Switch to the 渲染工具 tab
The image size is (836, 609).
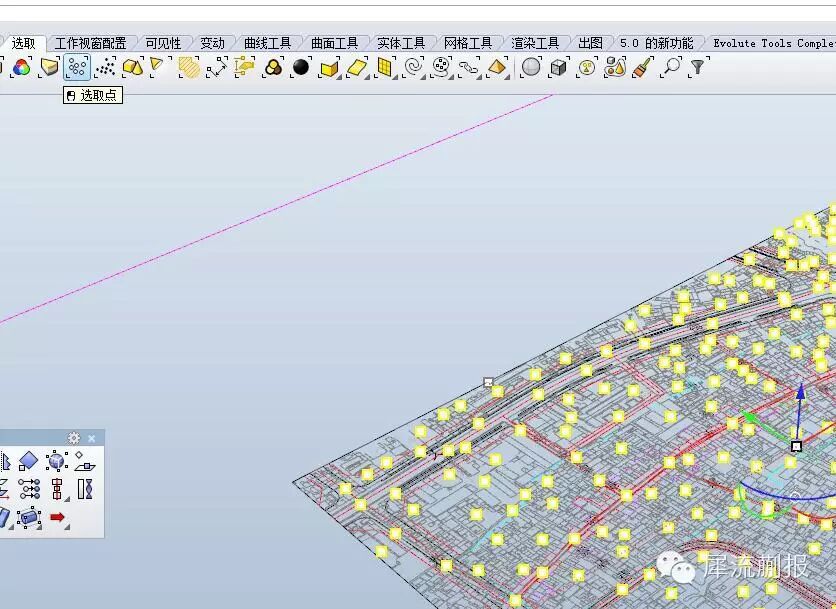535,43
